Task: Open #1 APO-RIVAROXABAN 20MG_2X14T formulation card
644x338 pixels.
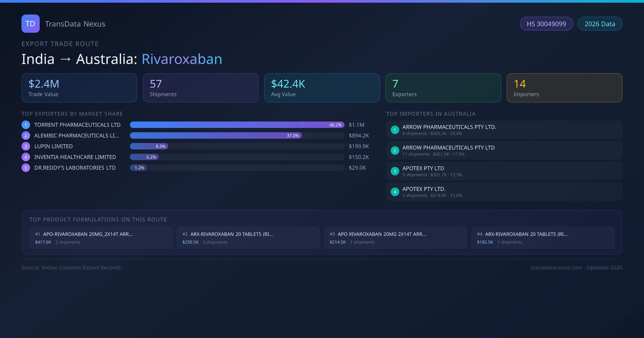Action: pos(101,238)
